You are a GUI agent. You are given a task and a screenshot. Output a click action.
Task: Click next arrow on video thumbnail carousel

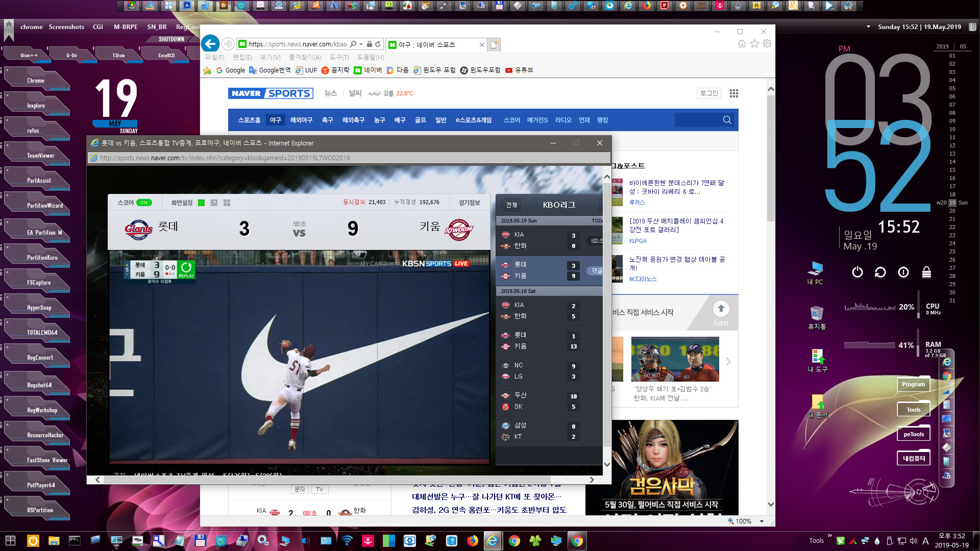pos(728,362)
